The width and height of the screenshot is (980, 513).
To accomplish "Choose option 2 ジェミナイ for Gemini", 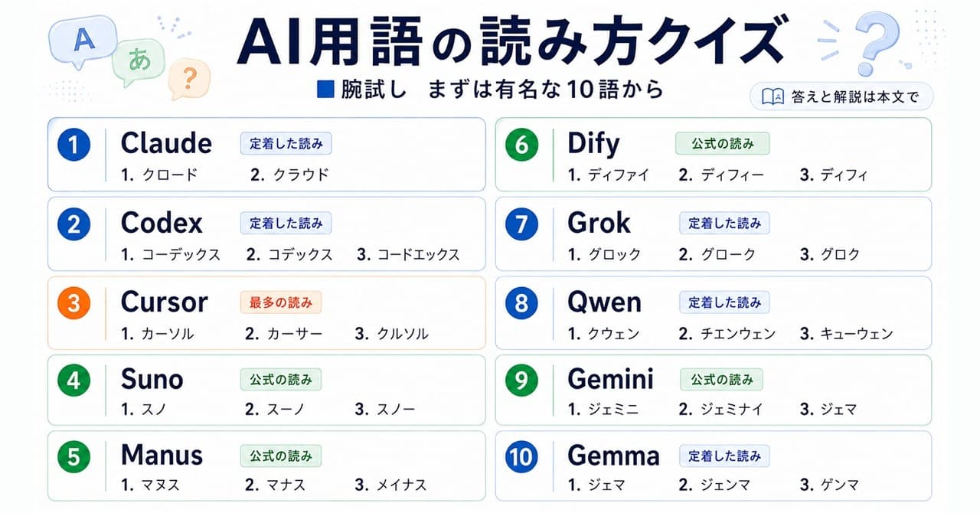I will (x=720, y=410).
